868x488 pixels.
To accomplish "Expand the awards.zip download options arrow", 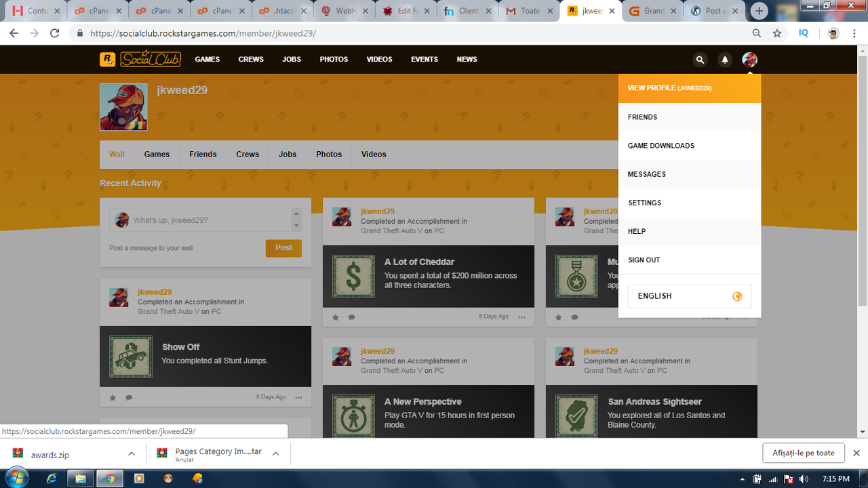I will (x=131, y=453).
